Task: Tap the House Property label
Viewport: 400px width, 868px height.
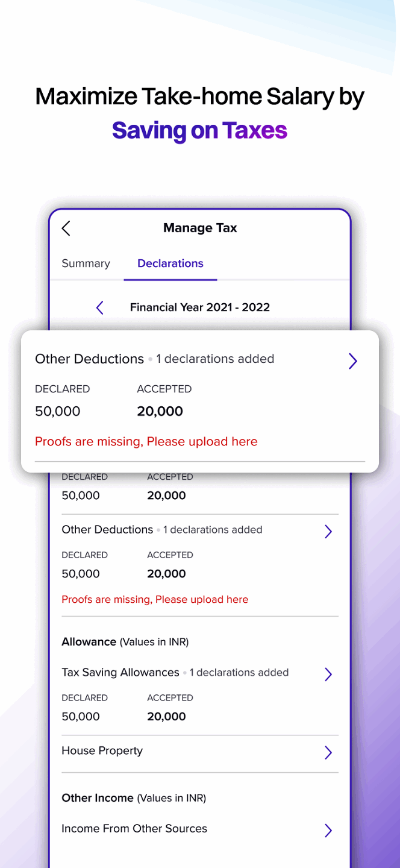Action: click(x=102, y=750)
